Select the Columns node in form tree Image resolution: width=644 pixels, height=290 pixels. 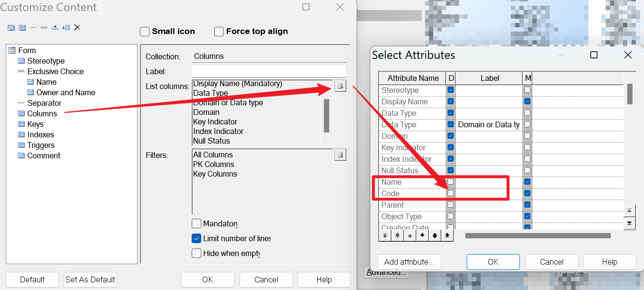(42, 113)
